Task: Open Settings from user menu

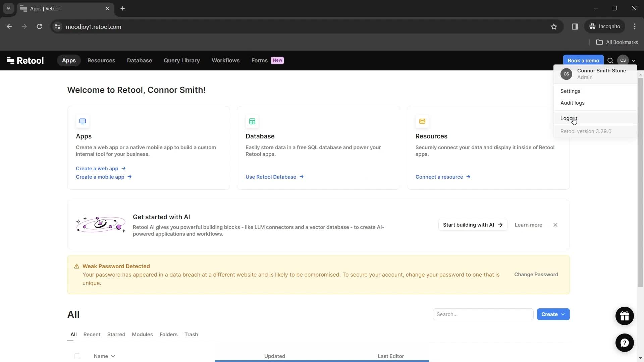Action: (571, 91)
